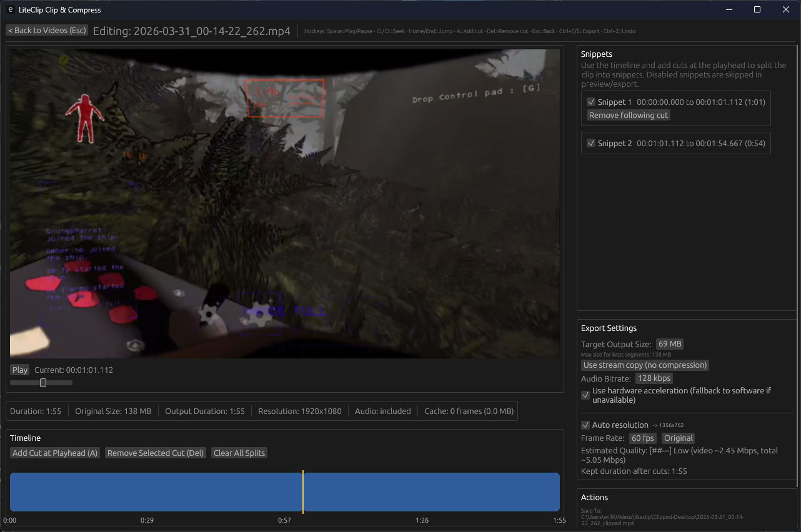Toggle the Snippet 2 checkbox
The height and width of the screenshot is (532, 801).
coord(591,143)
